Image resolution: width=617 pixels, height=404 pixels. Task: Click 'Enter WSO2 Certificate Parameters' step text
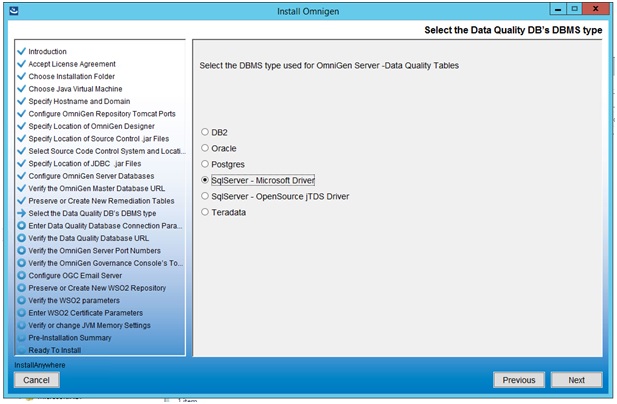[x=85, y=313]
